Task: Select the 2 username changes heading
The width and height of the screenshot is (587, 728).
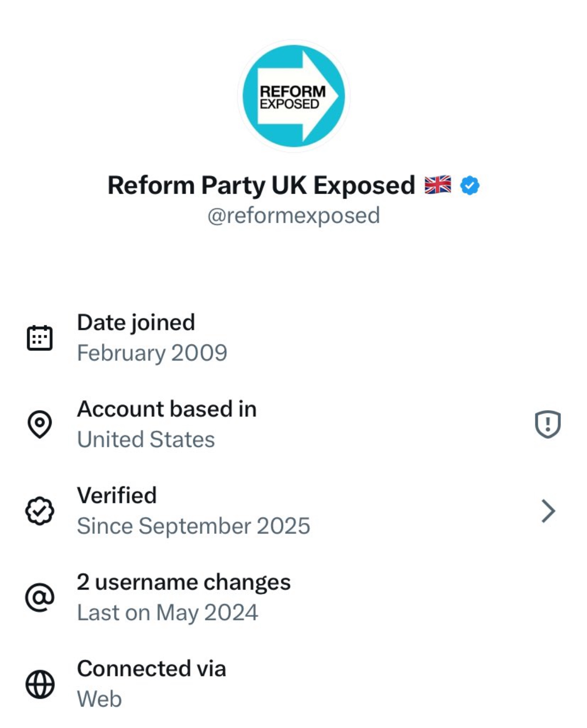Action: [184, 583]
